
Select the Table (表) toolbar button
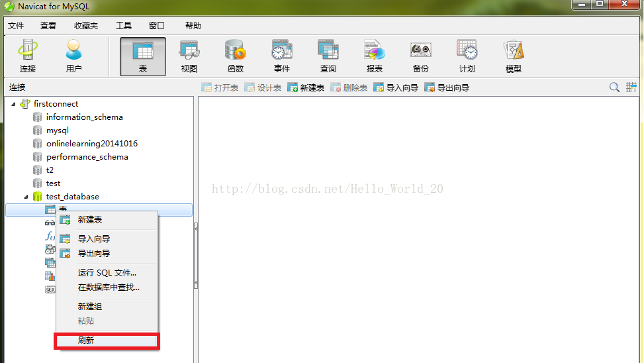coord(143,57)
